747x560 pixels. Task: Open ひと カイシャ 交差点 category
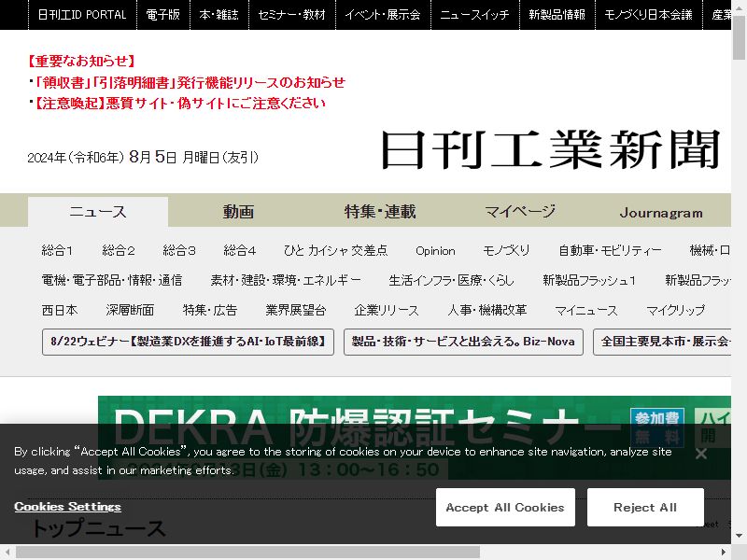(336, 250)
